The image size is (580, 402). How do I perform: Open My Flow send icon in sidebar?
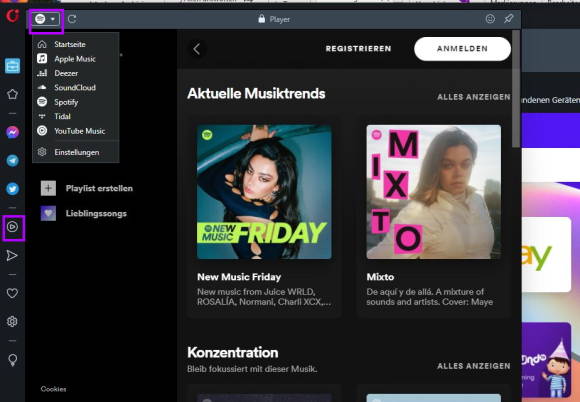point(12,256)
